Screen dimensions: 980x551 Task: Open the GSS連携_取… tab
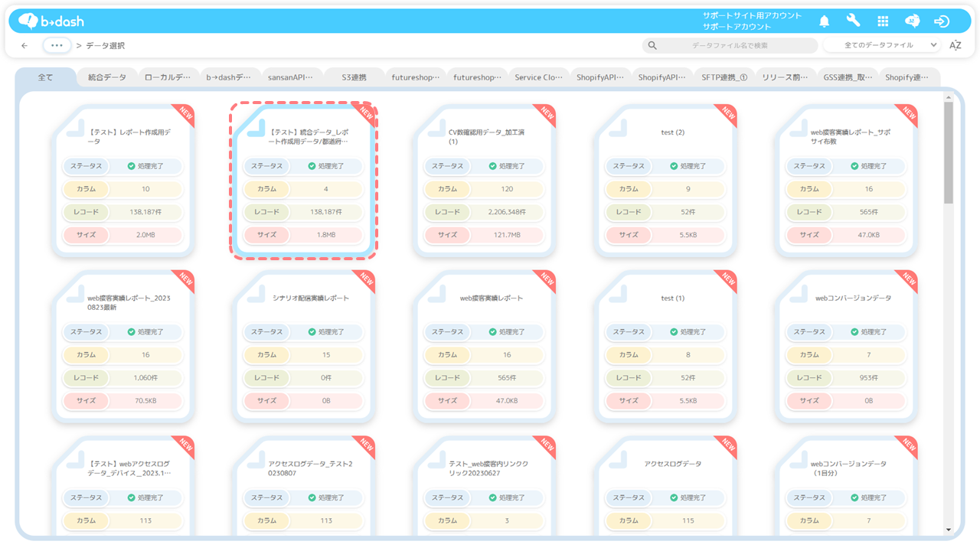pos(848,77)
